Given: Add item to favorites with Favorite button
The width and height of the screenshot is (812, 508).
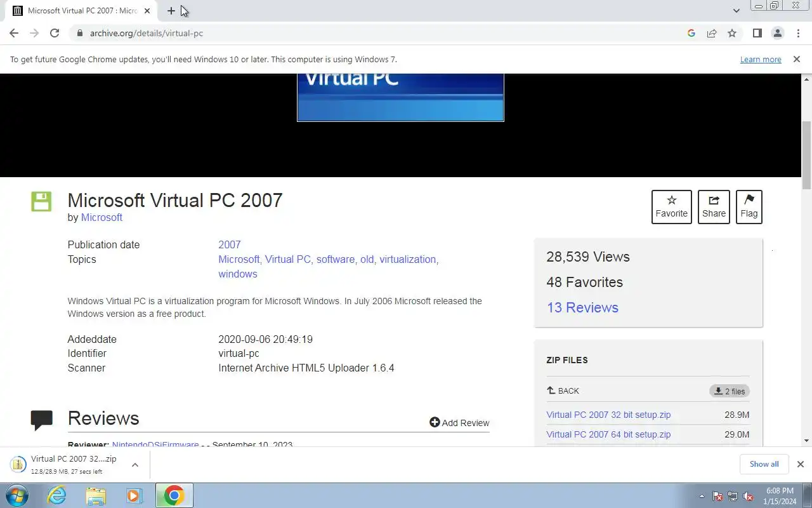Looking at the screenshot, I should (672, 207).
